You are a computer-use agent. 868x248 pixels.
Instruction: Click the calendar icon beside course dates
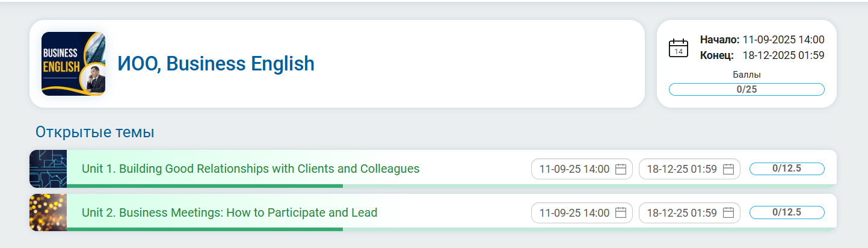pyautogui.click(x=679, y=48)
